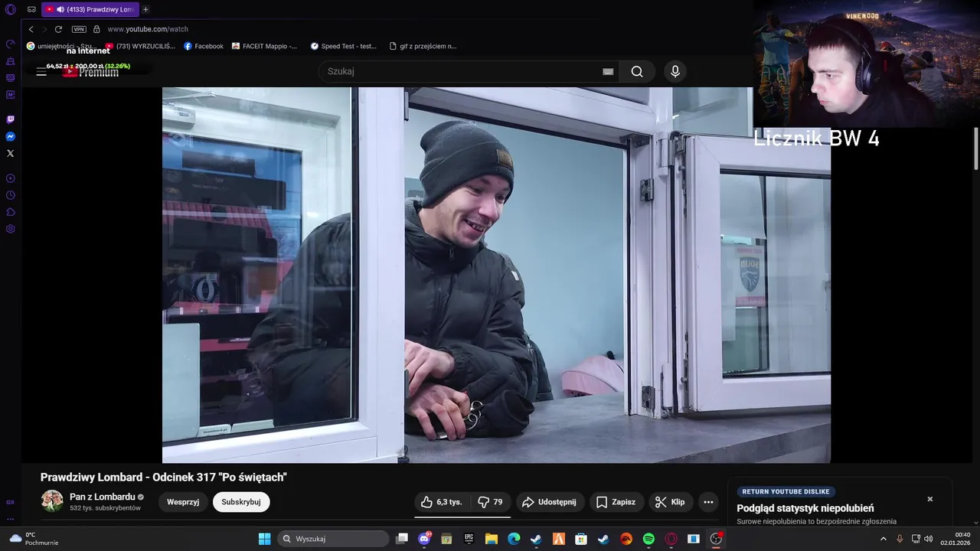Start voice search with the microphone icon
Viewport: 980px width, 551px height.
click(675, 71)
